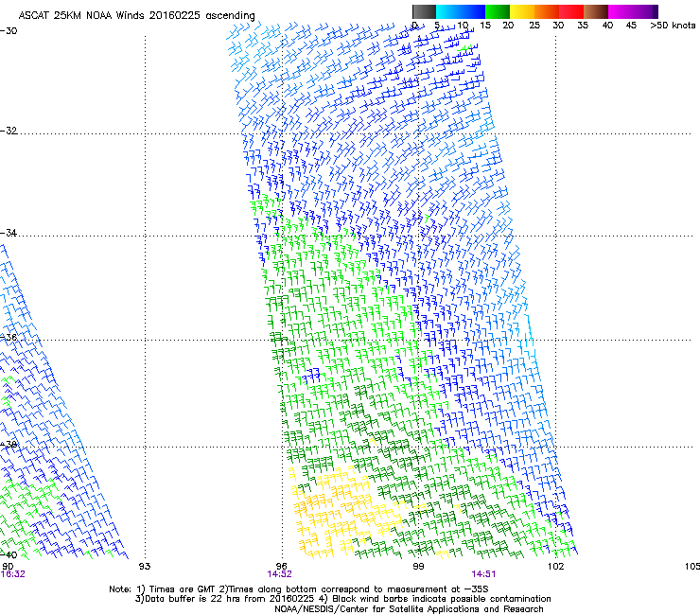This screenshot has height=615, width=700.
Task: Click the latitude label '-40'
Action: [x=9, y=555]
